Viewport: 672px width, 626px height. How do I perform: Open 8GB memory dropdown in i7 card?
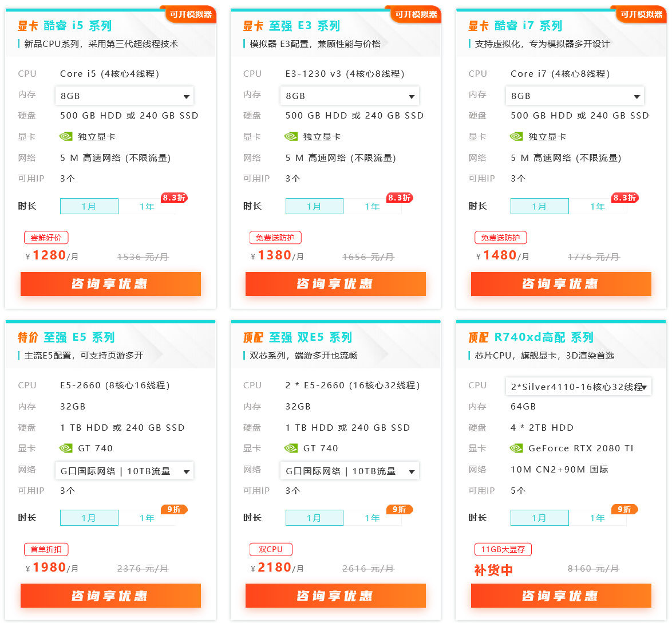(x=575, y=96)
